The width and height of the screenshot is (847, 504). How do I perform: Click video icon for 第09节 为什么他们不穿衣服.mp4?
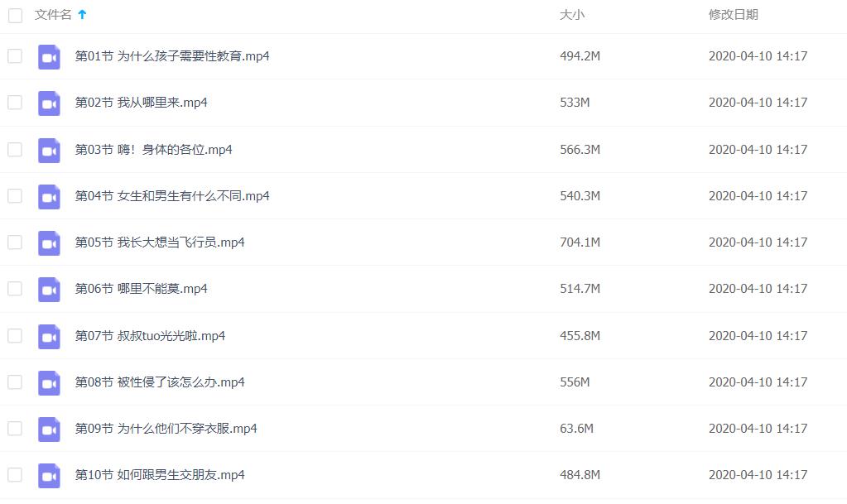49,430
